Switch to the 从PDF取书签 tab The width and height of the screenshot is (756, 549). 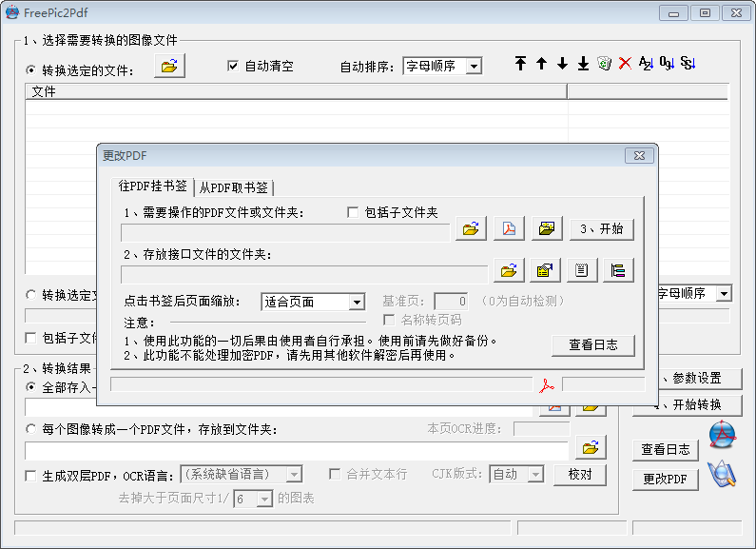pos(234,187)
